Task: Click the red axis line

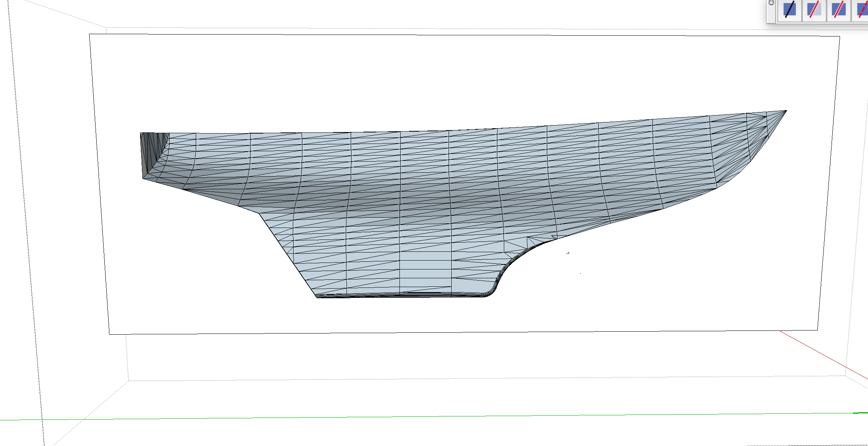Action: [821, 354]
